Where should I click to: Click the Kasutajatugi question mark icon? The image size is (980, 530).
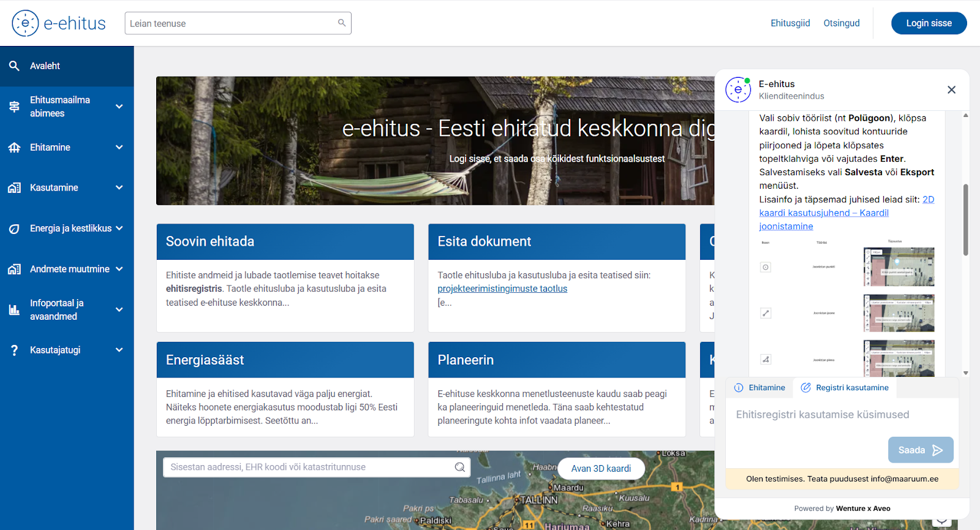coord(14,350)
